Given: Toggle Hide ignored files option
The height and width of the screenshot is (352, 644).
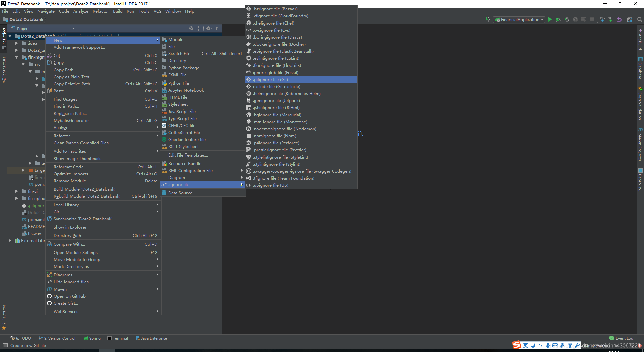Looking at the screenshot, I should coord(103,282).
